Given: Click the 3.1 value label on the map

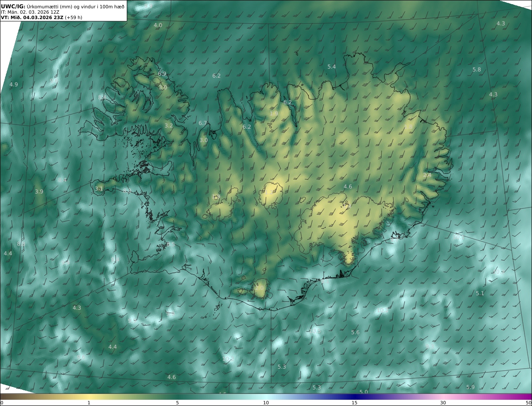Looking at the screenshot, I should [x=99, y=189].
